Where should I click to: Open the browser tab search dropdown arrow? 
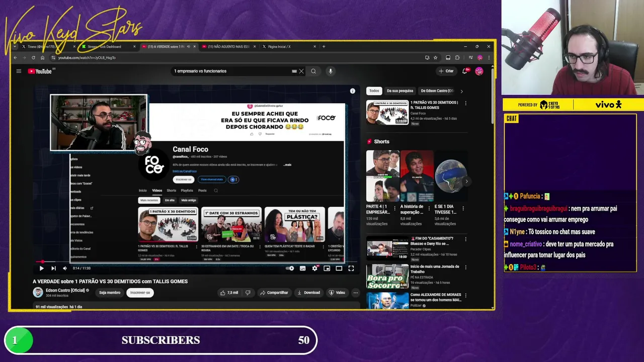tap(15, 47)
